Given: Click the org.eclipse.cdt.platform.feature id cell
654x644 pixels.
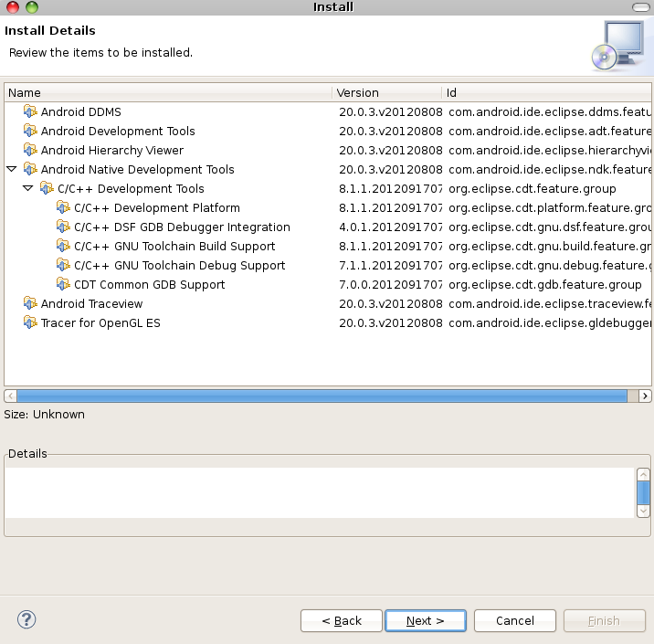Looking at the screenshot, I should coord(550,207).
